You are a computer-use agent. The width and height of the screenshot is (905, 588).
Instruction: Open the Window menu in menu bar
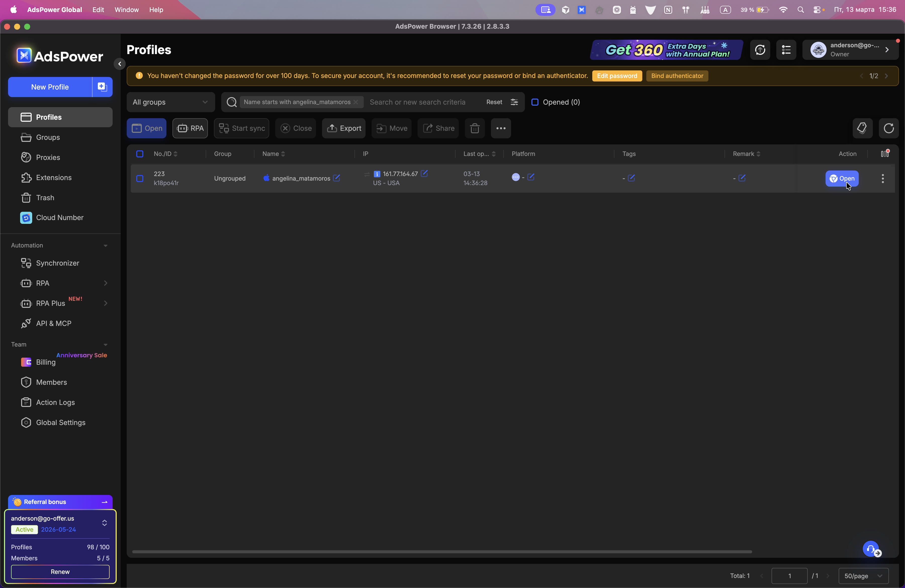coord(127,10)
